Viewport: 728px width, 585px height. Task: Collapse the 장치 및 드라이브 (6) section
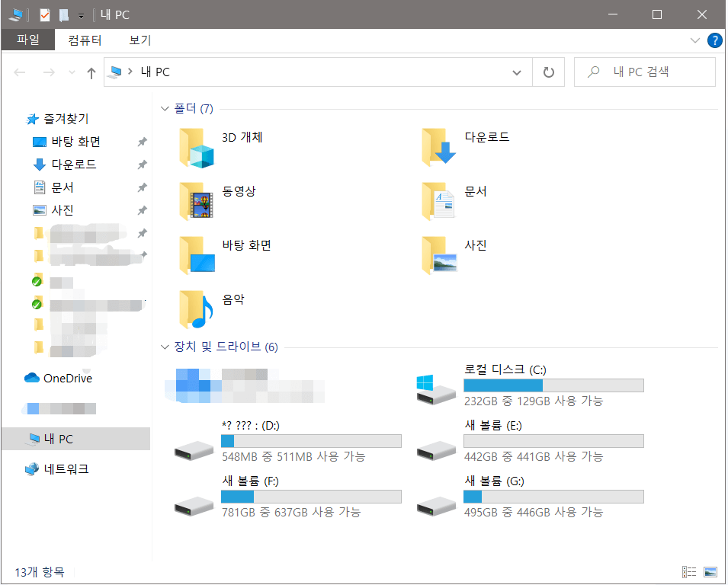[165, 347]
